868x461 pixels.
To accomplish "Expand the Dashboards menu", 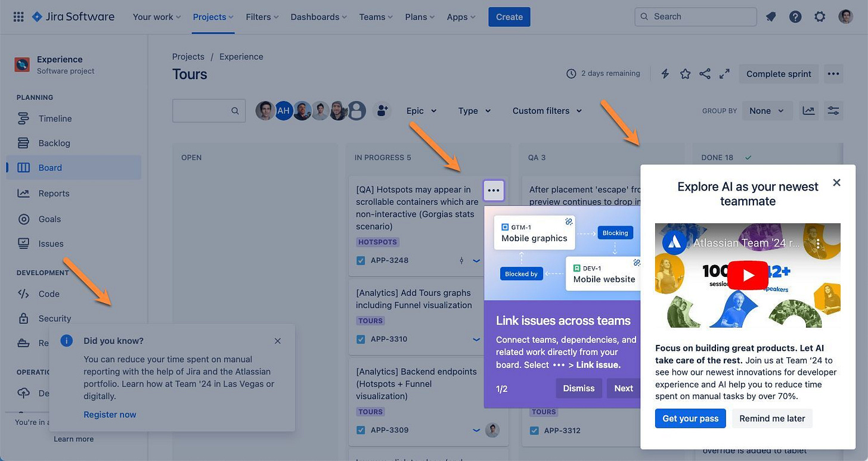I will click(x=319, y=17).
